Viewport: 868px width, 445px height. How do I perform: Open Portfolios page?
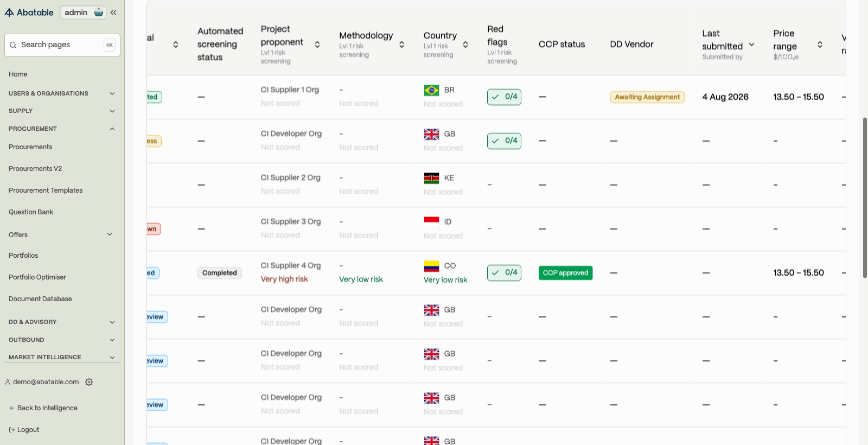click(23, 256)
